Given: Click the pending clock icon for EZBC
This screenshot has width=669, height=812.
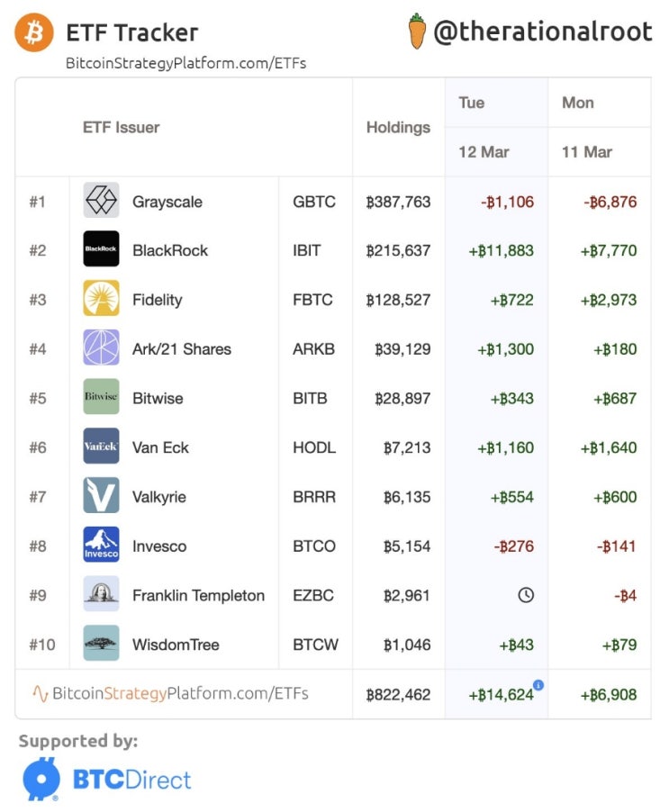Looking at the screenshot, I should [526, 595].
